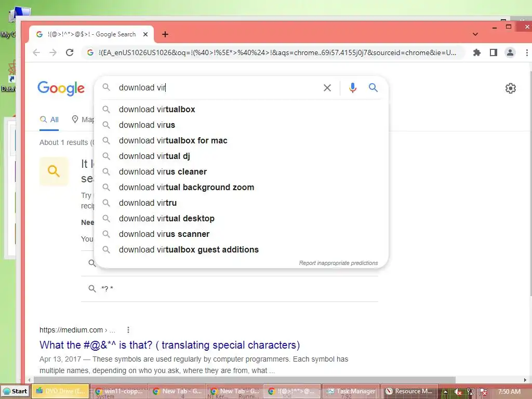Click the horizontal scrollbar right arrow

pyautogui.click(x=525, y=380)
